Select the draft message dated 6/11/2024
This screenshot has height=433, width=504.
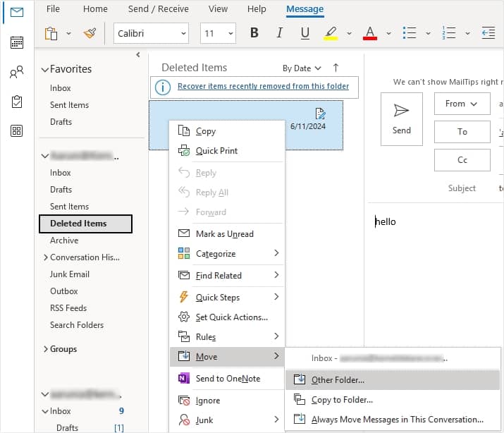(x=246, y=126)
